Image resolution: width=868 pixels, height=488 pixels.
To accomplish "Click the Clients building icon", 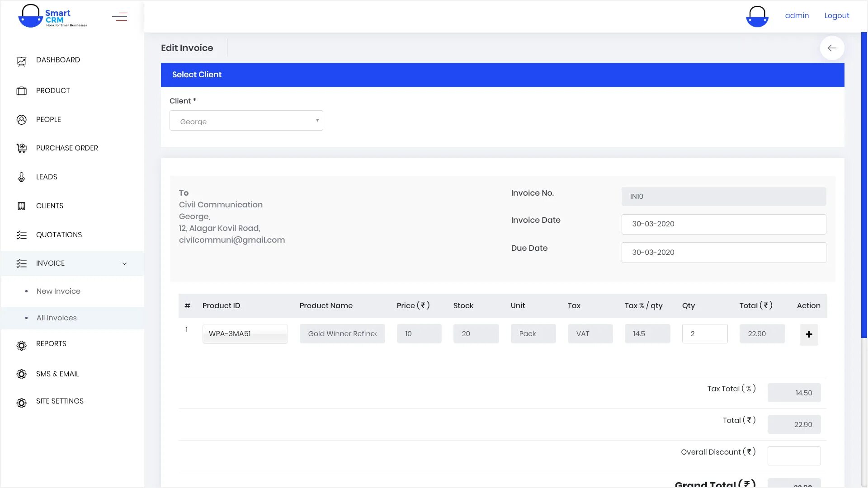I will tap(21, 206).
